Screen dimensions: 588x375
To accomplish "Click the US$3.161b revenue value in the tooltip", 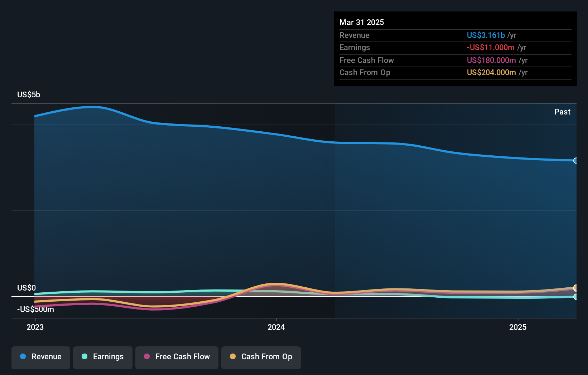I will coord(486,35).
